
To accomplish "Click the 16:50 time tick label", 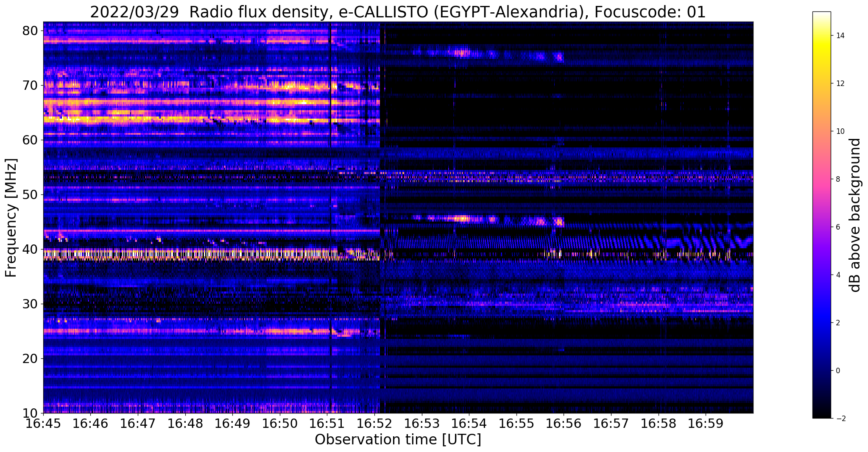I will pos(280,423).
